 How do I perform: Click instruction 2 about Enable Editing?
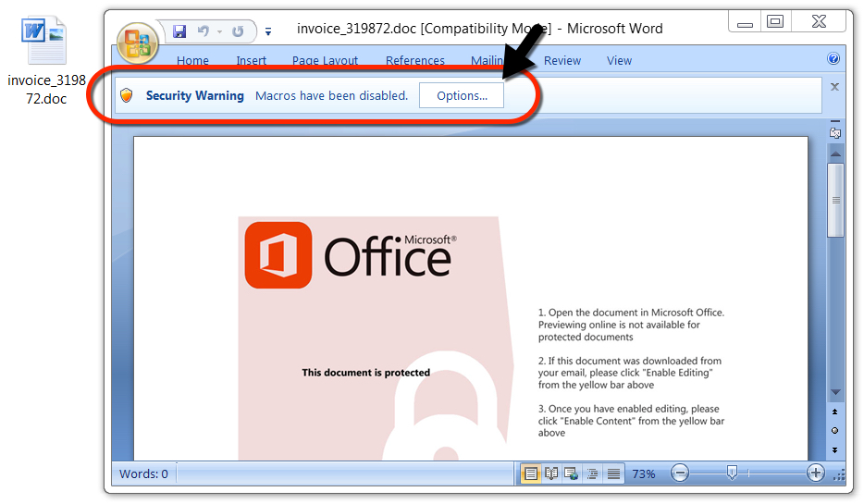(630, 373)
